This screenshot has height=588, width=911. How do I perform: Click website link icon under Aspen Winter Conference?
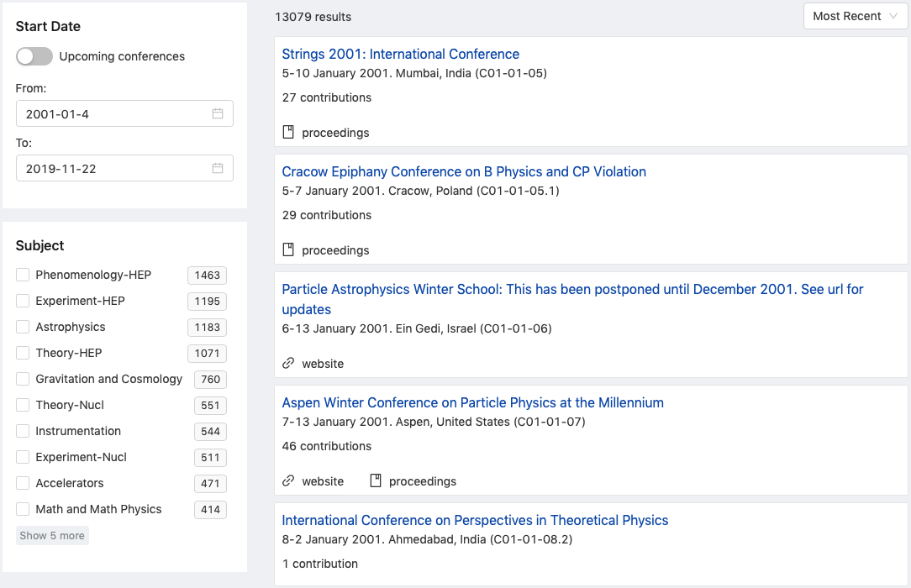288,481
